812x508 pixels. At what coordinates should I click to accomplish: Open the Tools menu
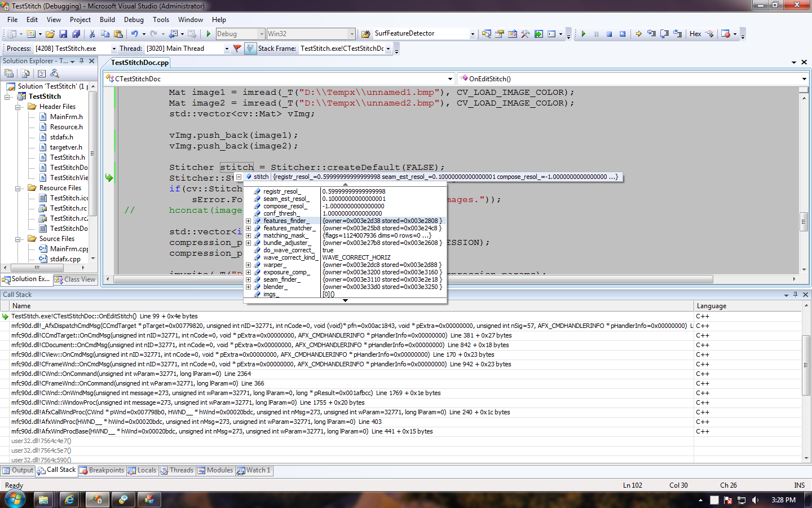pyautogui.click(x=161, y=20)
